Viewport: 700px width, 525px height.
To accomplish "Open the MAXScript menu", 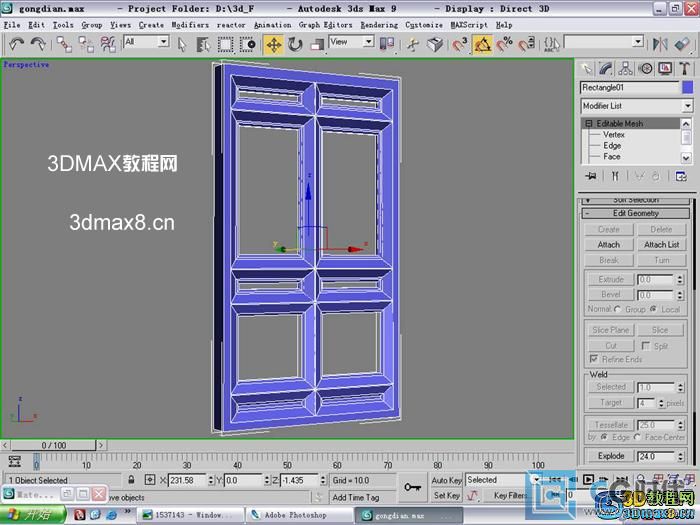I will tap(469, 25).
